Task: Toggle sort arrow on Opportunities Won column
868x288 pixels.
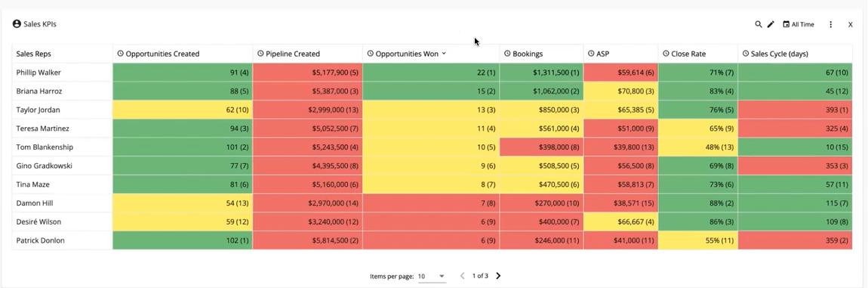Action: [444, 54]
